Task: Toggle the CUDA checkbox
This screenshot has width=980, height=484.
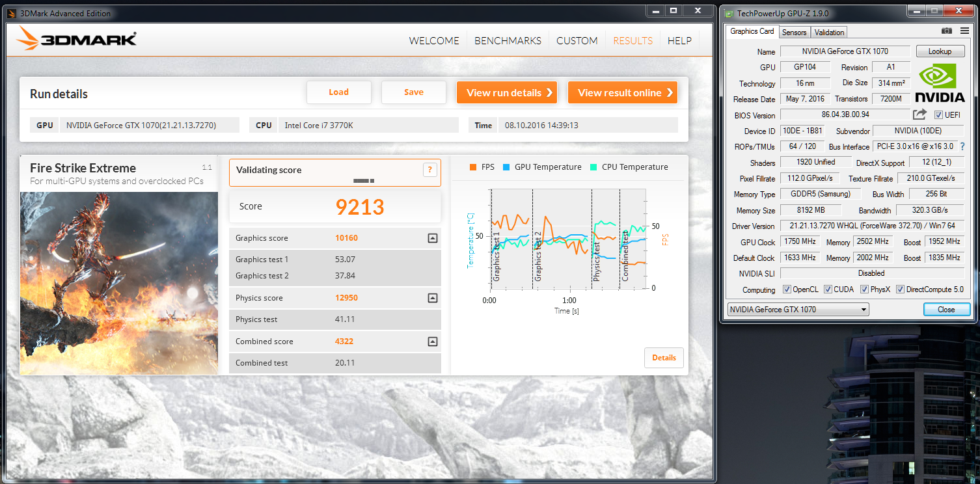Action: (828, 289)
